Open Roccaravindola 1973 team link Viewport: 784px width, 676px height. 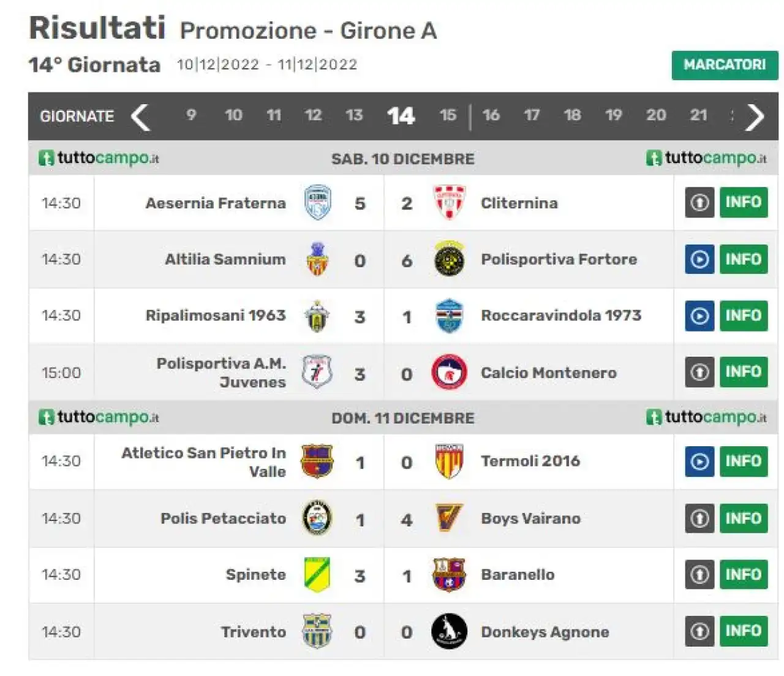click(x=561, y=316)
